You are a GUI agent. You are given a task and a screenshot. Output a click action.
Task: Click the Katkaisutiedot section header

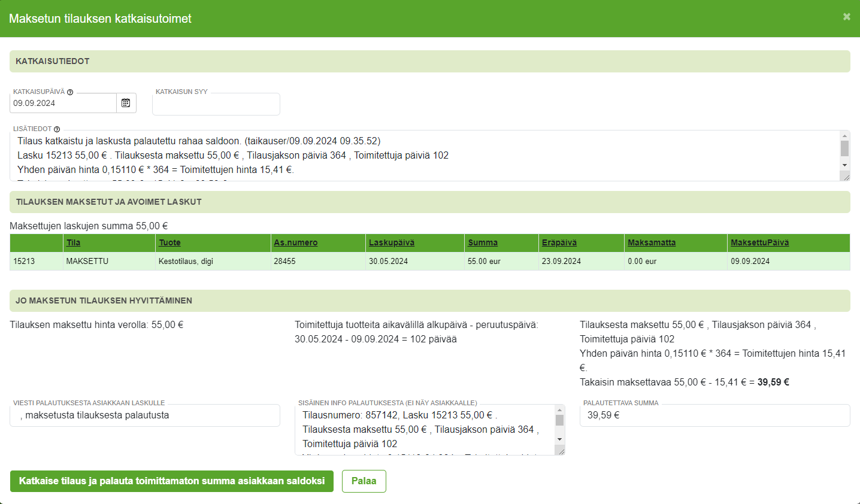(x=430, y=61)
